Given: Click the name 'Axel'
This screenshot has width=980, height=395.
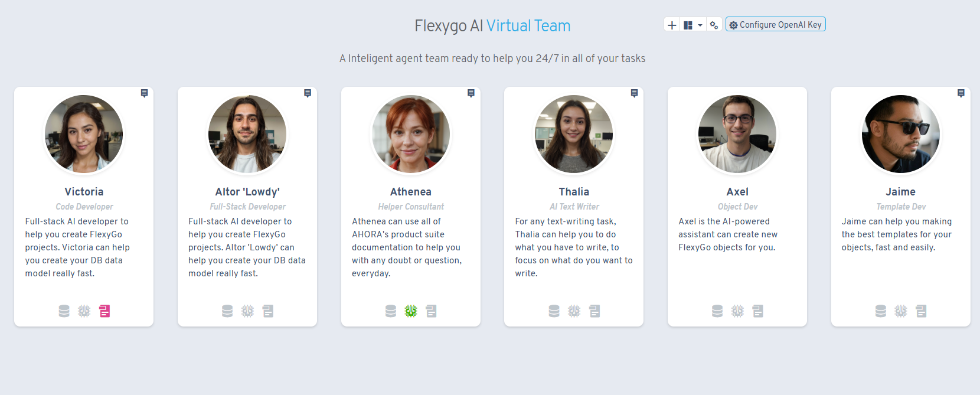Looking at the screenshot, I should 737,192.
